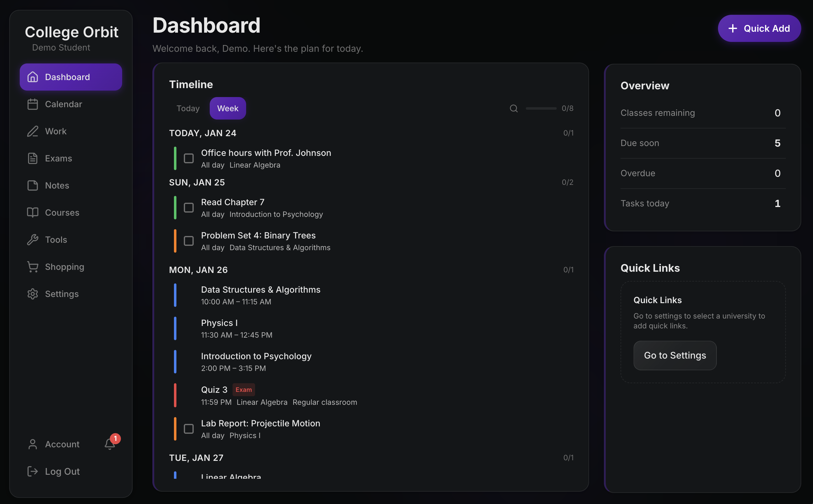
Task: Switch the Timeline to Today view
Action: (x=188, y=108)
